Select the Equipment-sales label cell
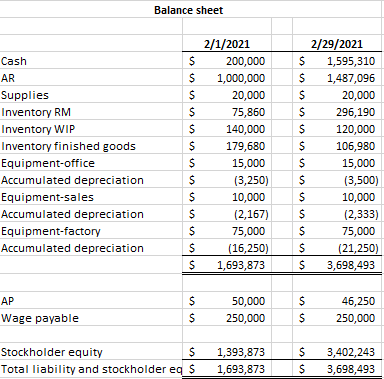 pyautogui.click(x=47, y=197)
